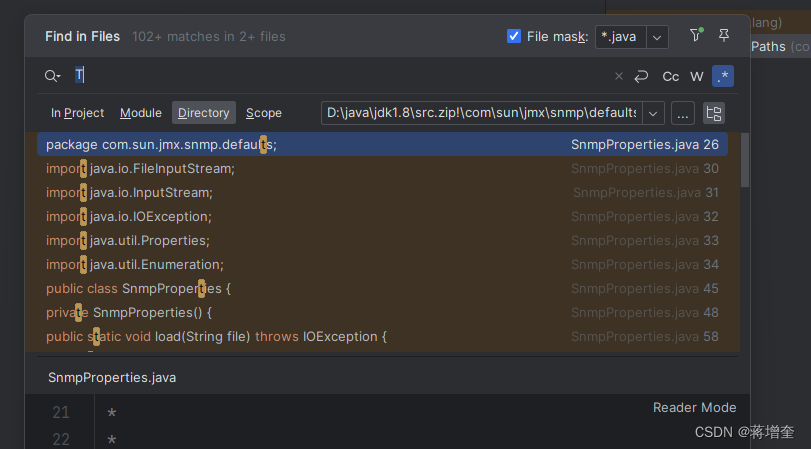Click 'SnmpProperties.java 58' file location
This screenshot has height=449, width=811.
(644, 337)
